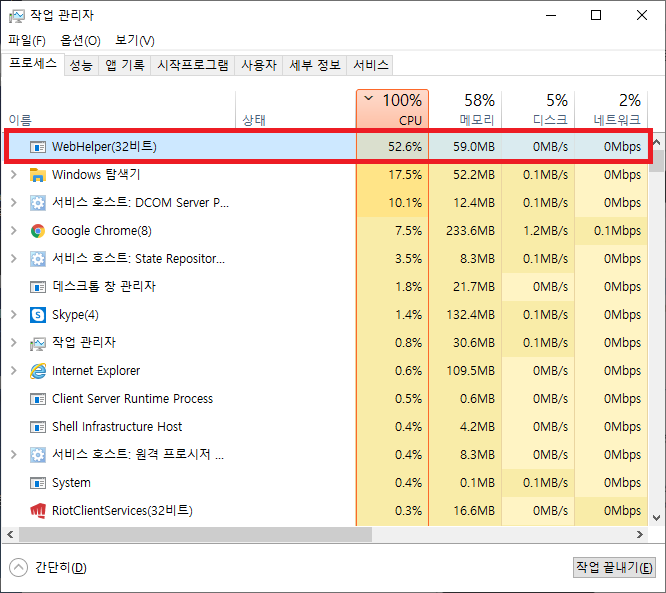The image size is (666, 593).
Task: Click the DCOM Server service host gear icon
Action: [x=38, y=203]
